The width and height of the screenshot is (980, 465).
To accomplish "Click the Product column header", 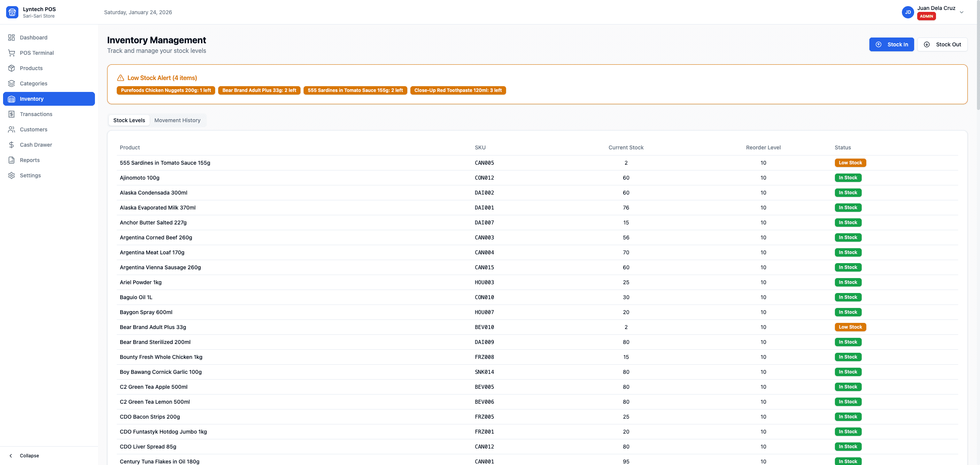I will (130, 147).
